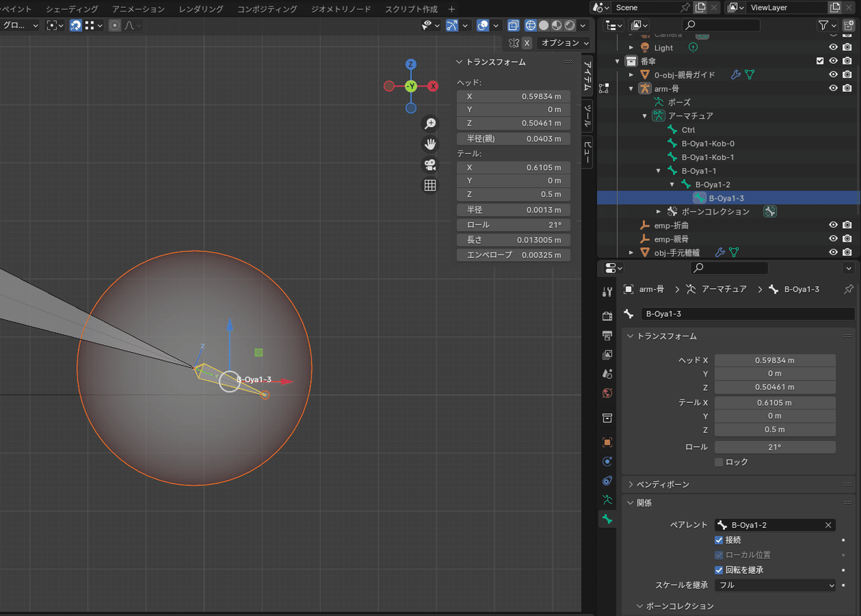Viewport: 861px width, 616px height.
Task: Open the armature data properties tab
Action: 607,499
